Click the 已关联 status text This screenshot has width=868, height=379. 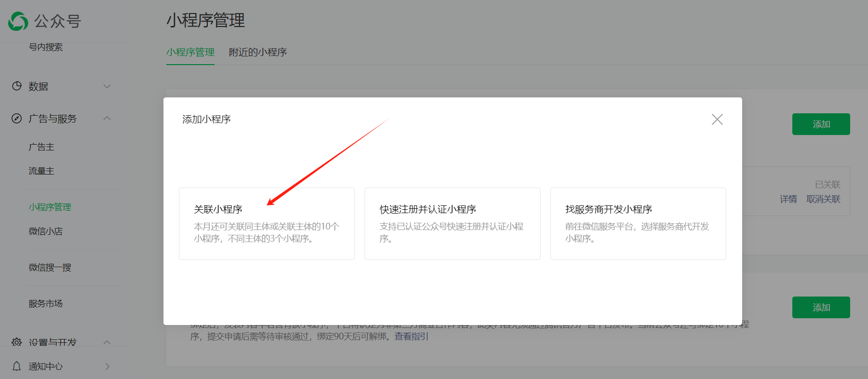click(x=828, y=185)
